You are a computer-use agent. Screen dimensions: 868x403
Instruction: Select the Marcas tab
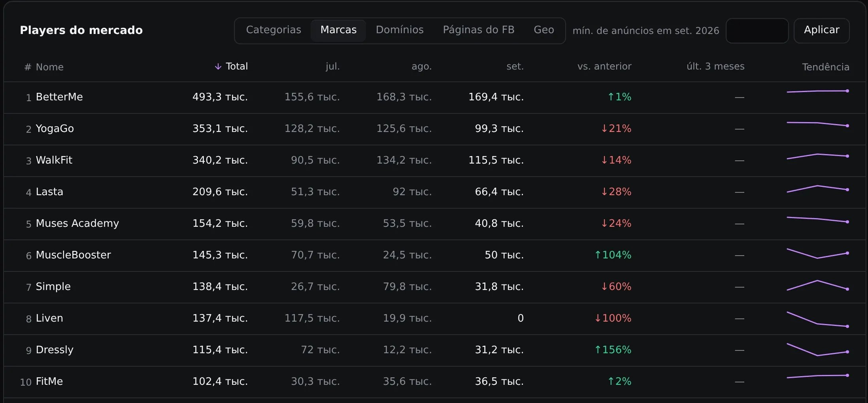[x=338, y=30]
